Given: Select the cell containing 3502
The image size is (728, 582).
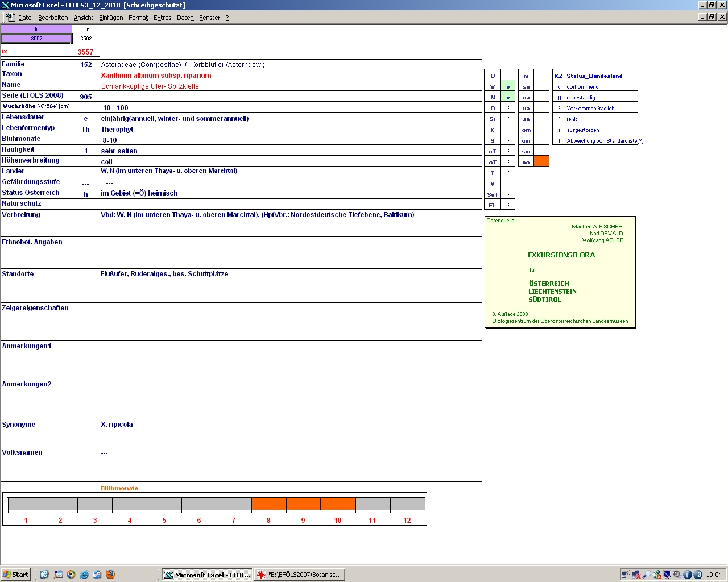Looking at the screenshot, I should [86, 39].
